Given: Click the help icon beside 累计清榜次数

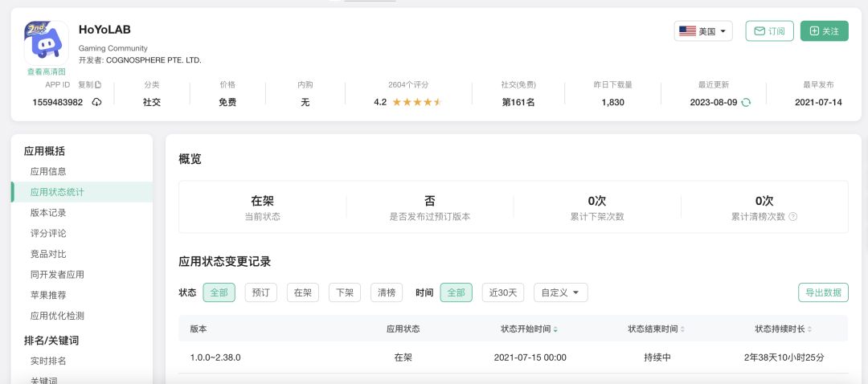Looking at the screenshot, I should tap(793, 217).
